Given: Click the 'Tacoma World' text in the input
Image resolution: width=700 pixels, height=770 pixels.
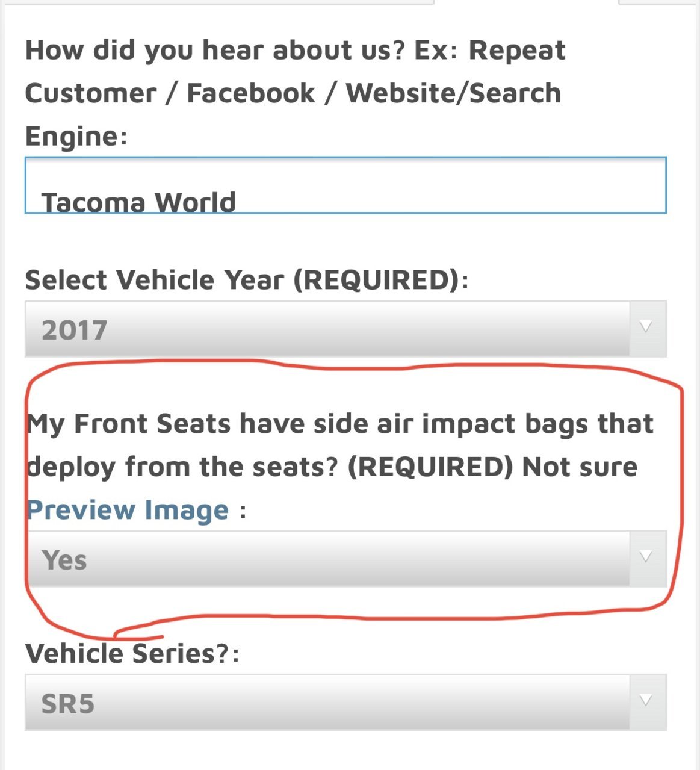Looking at the screenshot, I should (138, 202).
